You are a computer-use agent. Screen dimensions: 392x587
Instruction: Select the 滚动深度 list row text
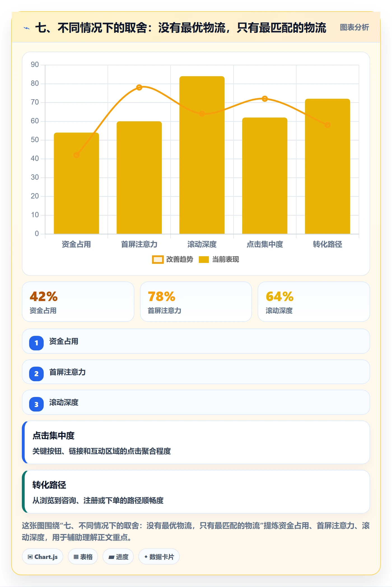[x=64, y=403]
